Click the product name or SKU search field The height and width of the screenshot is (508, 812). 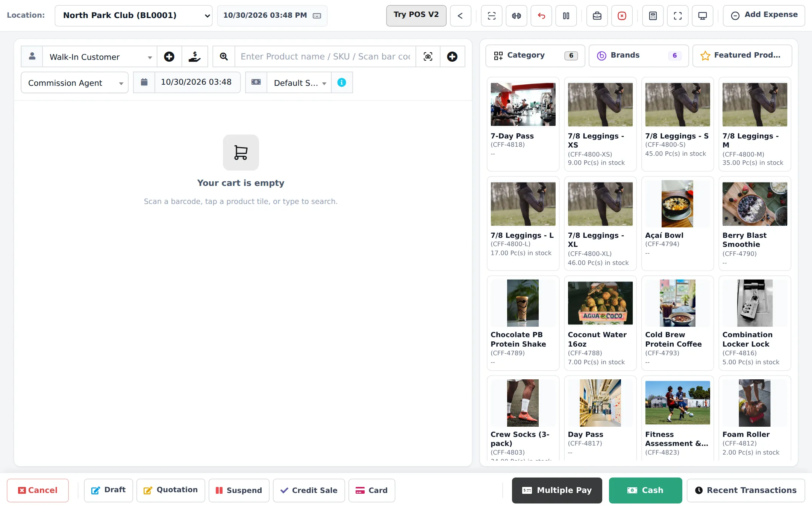[325, 56]
